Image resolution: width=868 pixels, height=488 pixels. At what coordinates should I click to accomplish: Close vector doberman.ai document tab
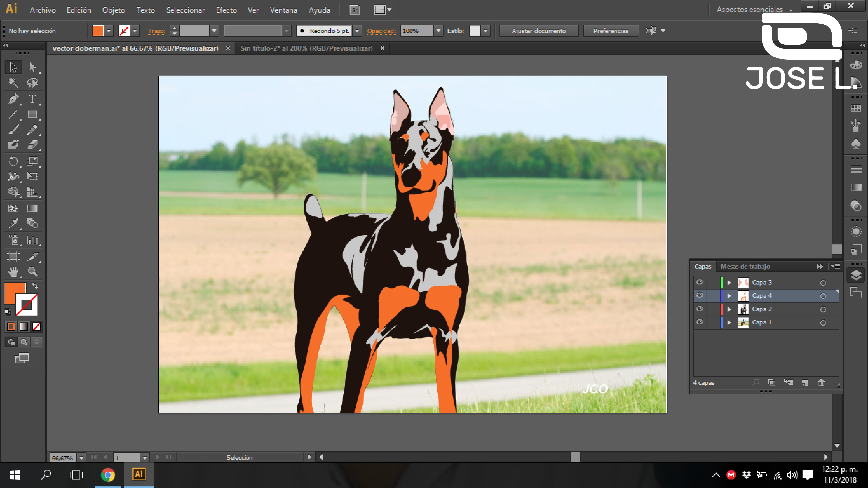click(228, 48)
